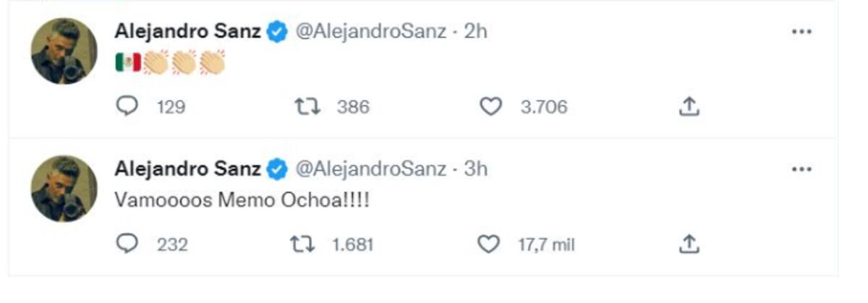Like the tweet with 3.706 likes

491,107
